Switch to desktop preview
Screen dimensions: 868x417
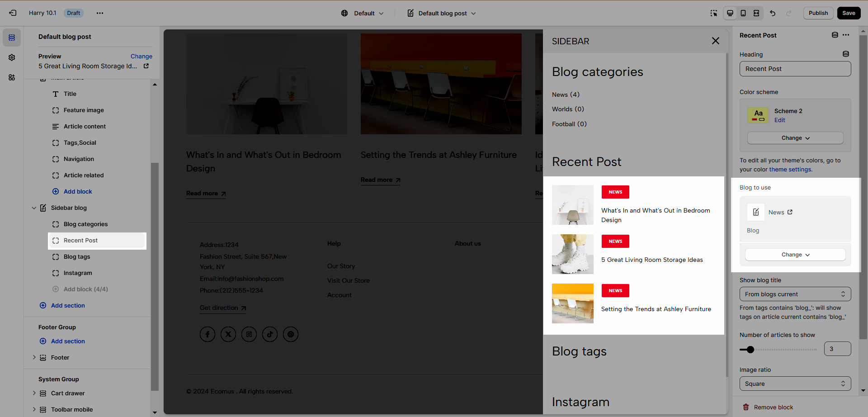(730, 13)
